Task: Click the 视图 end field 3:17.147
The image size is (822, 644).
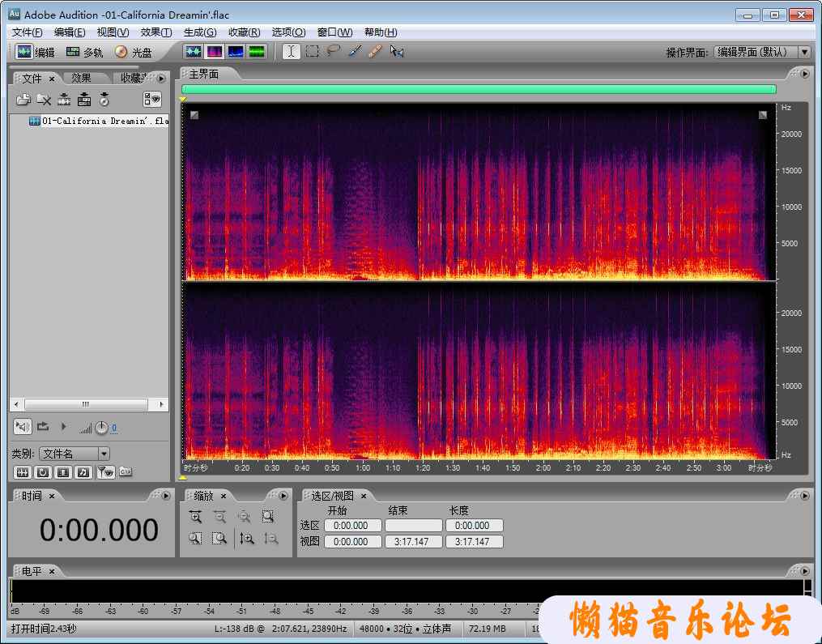Action: point(414,542)
